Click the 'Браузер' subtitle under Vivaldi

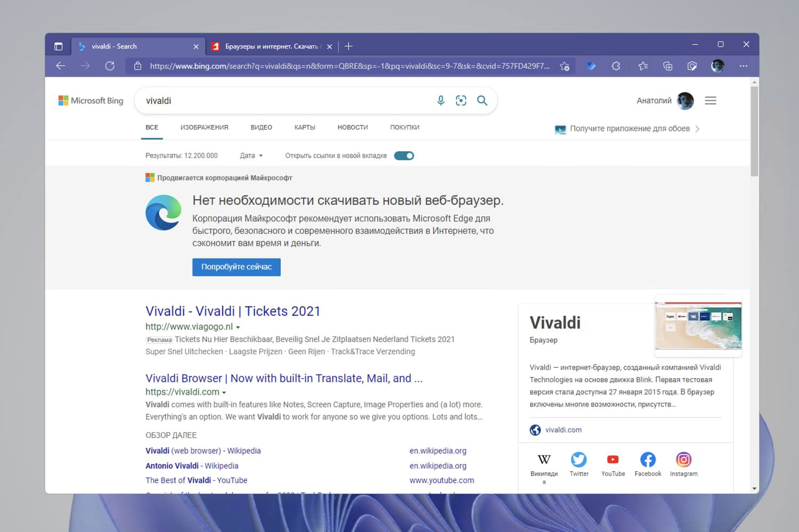543,340
